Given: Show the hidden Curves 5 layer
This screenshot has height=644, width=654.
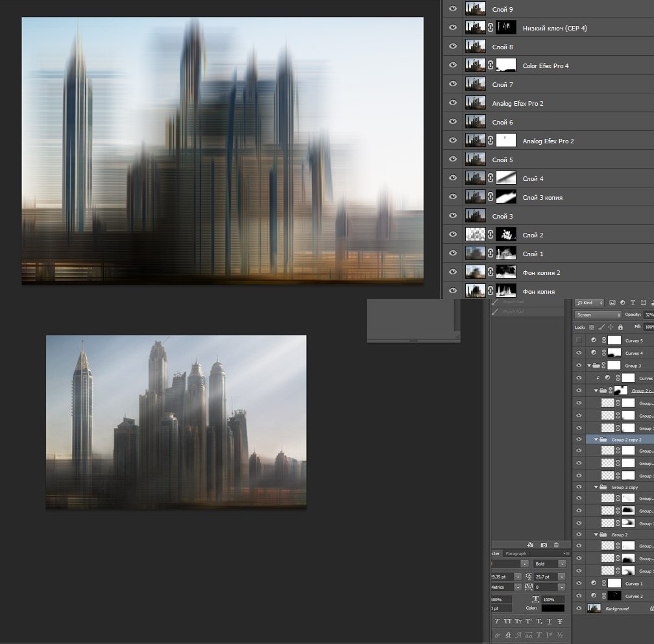Looking at the screenshot, I should pyautogui.click(x=579, y=340).
